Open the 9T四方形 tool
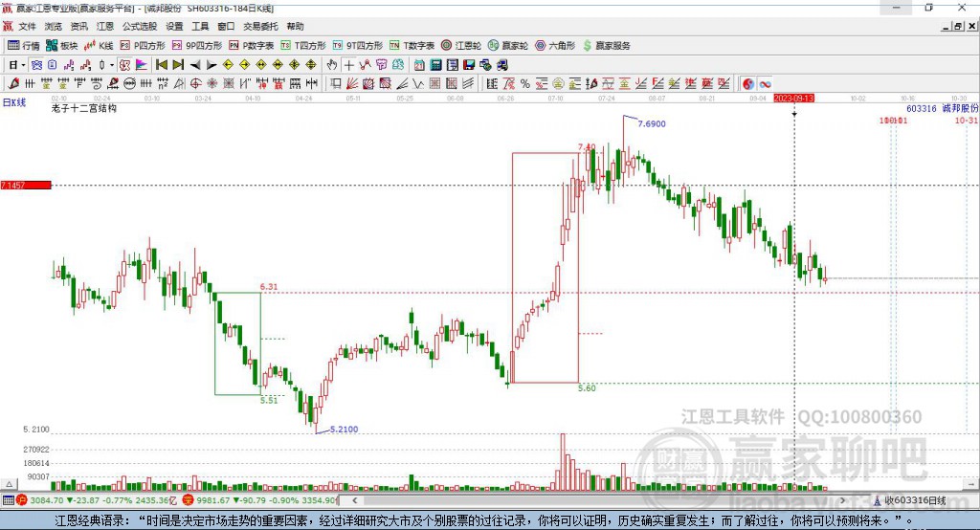980x530 pixels. [x=358, y=46]
